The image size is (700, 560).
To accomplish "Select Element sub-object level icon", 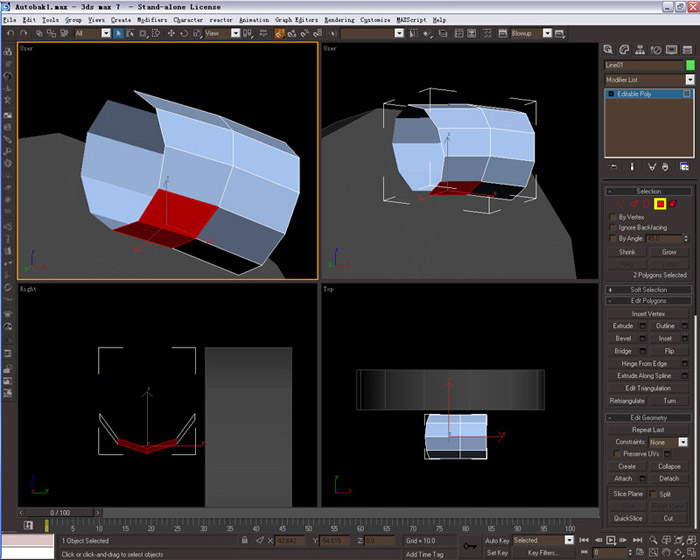I will [673, 204].
